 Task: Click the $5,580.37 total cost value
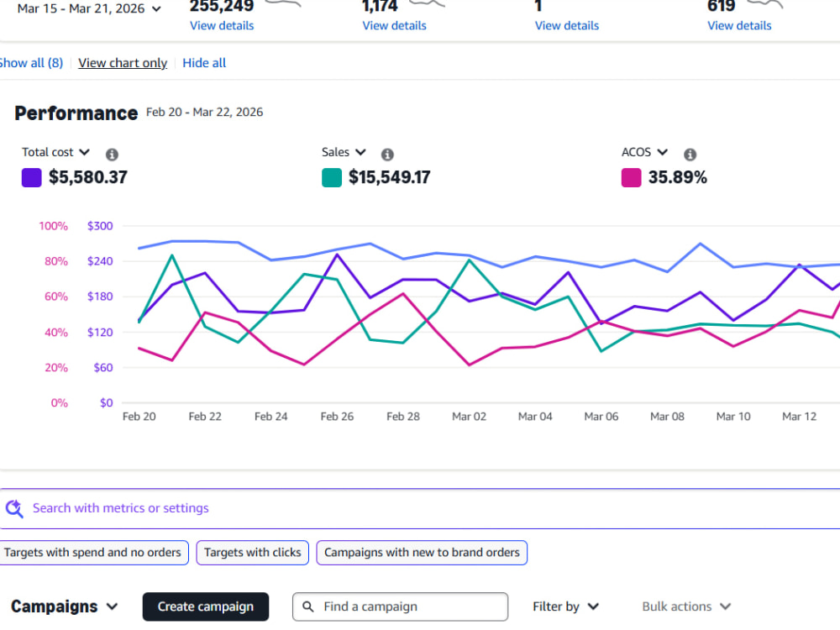88,177
